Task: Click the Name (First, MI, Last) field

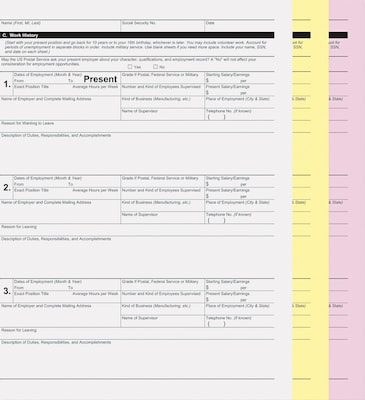Action: click(x=60, y=26)
